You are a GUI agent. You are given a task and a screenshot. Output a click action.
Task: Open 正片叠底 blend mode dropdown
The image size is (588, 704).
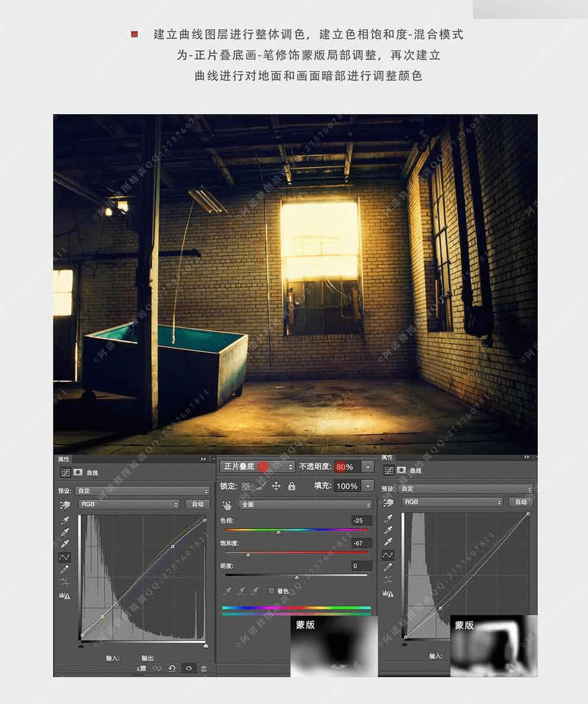click(x=257, y=467)
